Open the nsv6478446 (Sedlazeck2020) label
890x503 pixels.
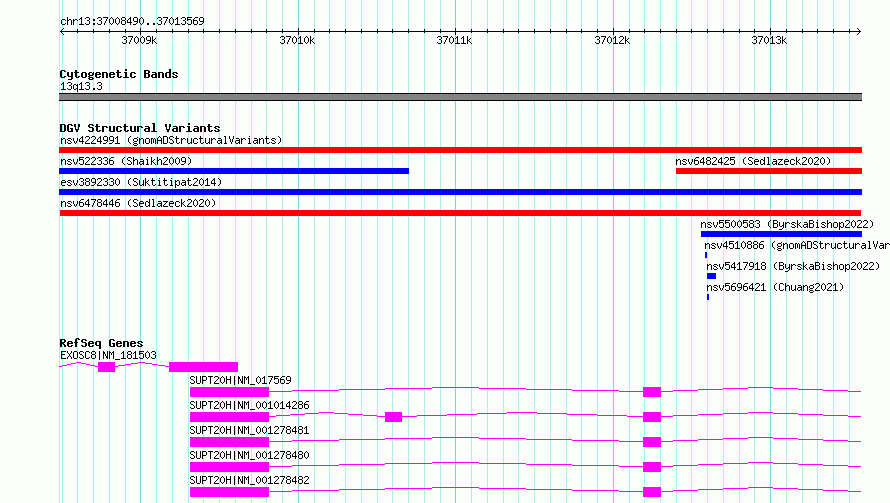138,203
